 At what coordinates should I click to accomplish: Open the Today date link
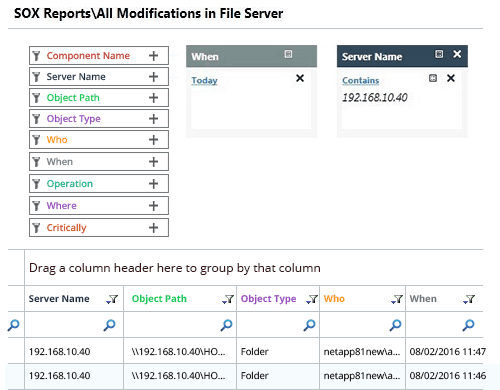point(204,80)
